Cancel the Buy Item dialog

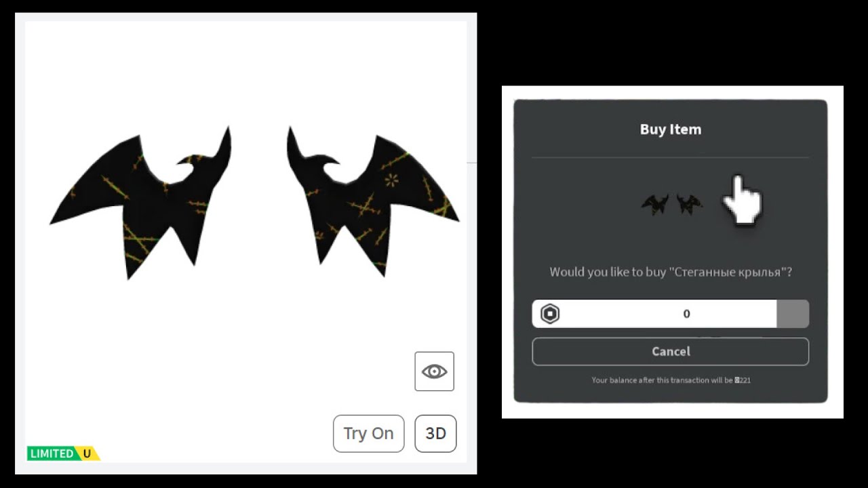coord(671,352)
